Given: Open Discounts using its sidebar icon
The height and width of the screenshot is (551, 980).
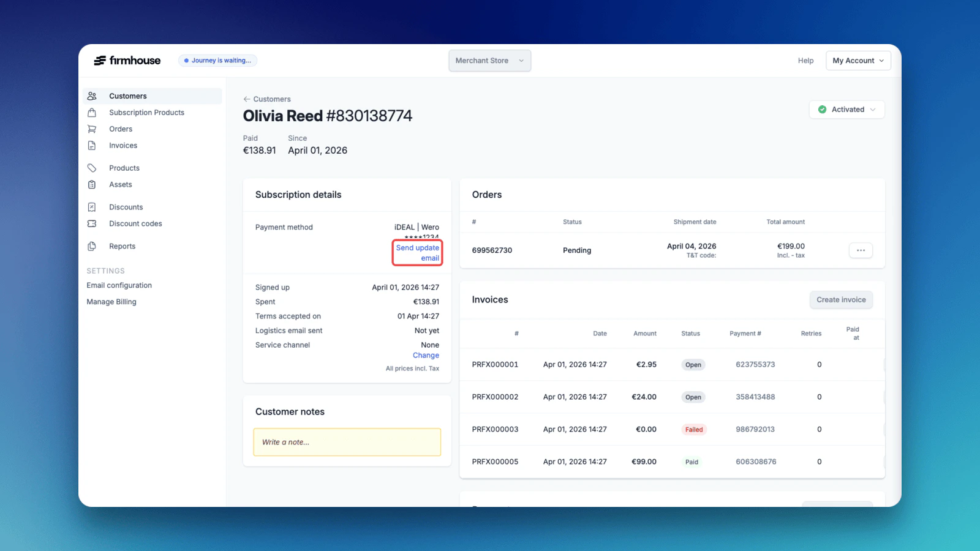Looking at the screenshot, I should (x=92, y=207).
